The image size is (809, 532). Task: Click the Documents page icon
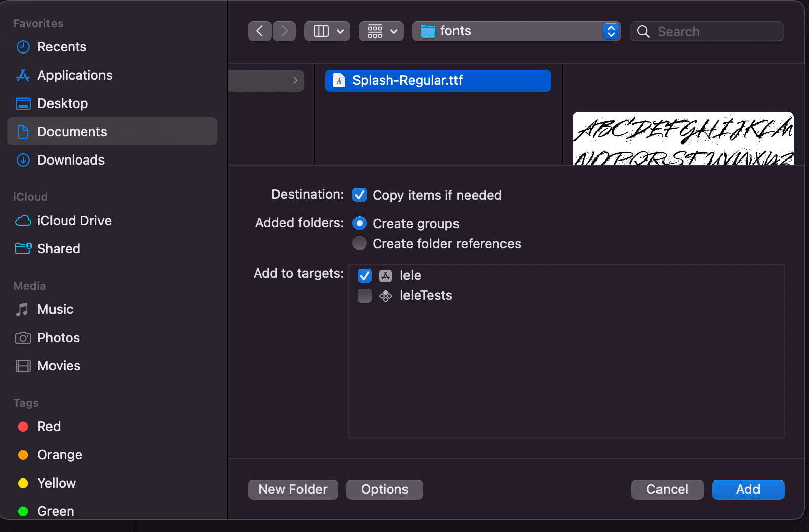tap(23, 132)
